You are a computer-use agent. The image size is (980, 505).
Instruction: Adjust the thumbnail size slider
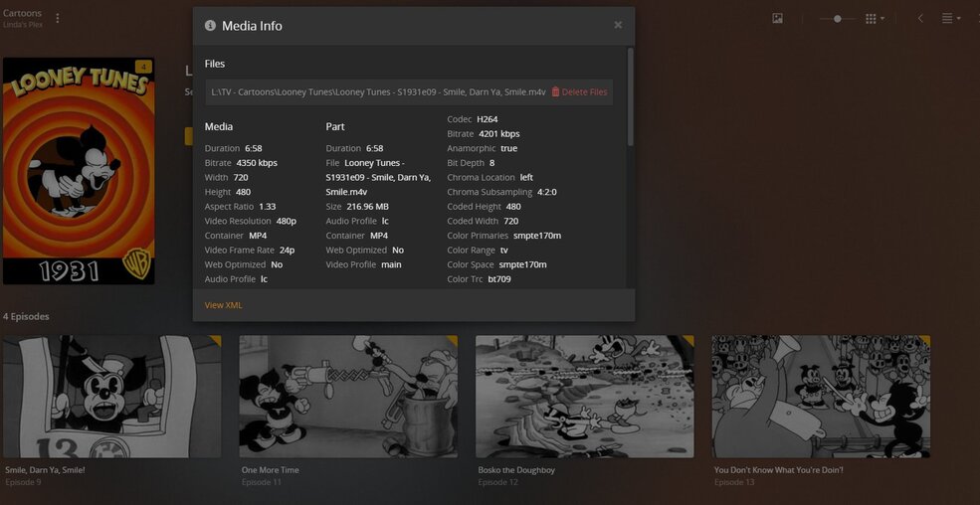click(837, 19)
